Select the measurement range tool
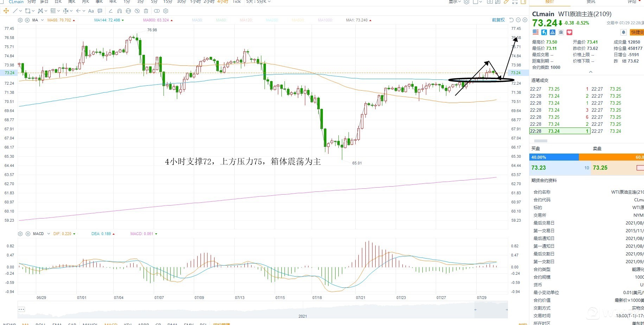The height and width of the screenshot is (325, 644). click(x=65, y=11)
